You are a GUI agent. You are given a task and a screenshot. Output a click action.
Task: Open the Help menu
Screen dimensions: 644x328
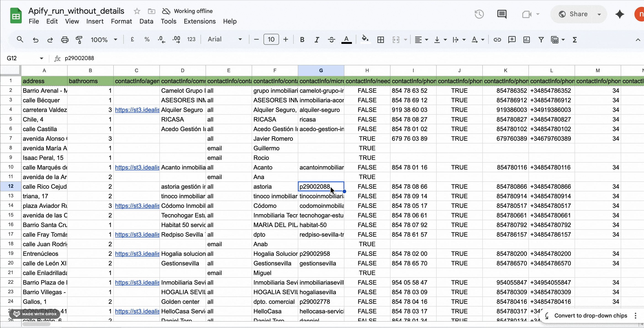pos(230,21)
